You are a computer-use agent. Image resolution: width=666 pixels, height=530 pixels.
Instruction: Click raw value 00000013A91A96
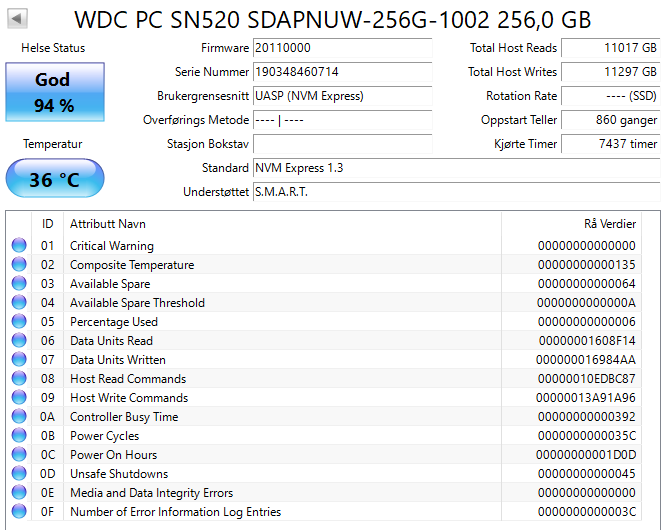(586, 398)
